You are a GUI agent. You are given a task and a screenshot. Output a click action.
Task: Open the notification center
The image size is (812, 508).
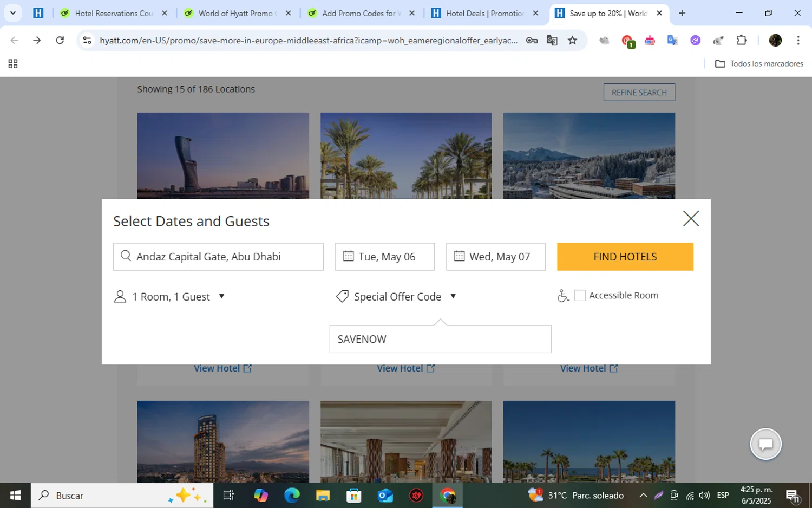click(793, 496)
